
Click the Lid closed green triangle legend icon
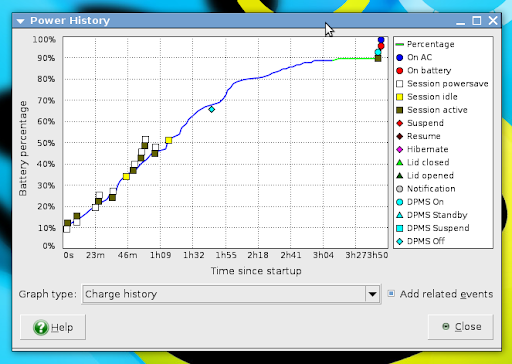click(x=400, y=162)
